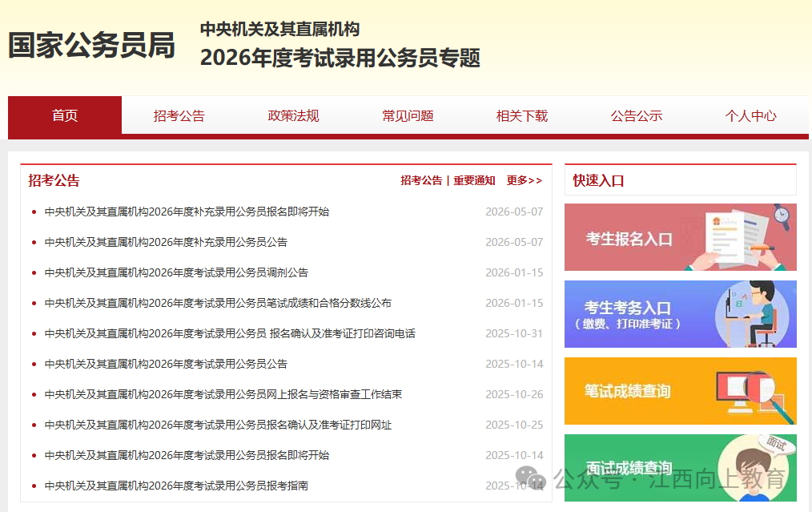
Task: Click the date 2025-10-31 in the list
Action: pyautogui.click(x=514, y=334)
